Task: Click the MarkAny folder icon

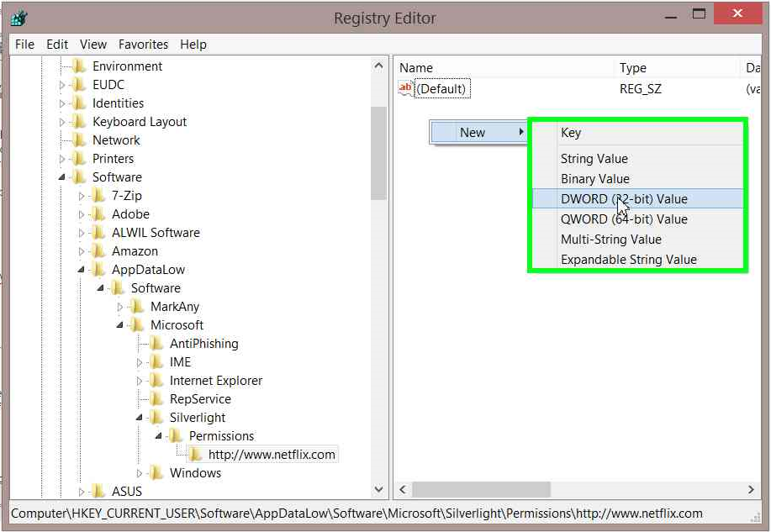Action: pos(137,306)
